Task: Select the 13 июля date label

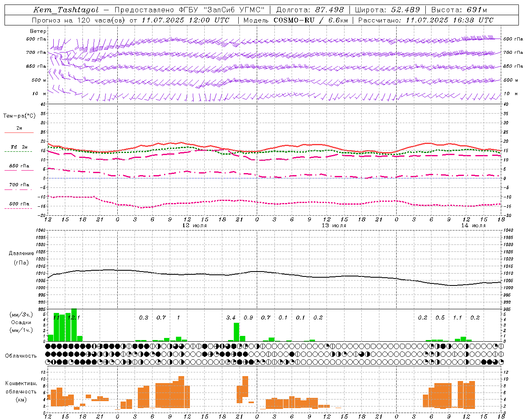Action: coord(334,226)
